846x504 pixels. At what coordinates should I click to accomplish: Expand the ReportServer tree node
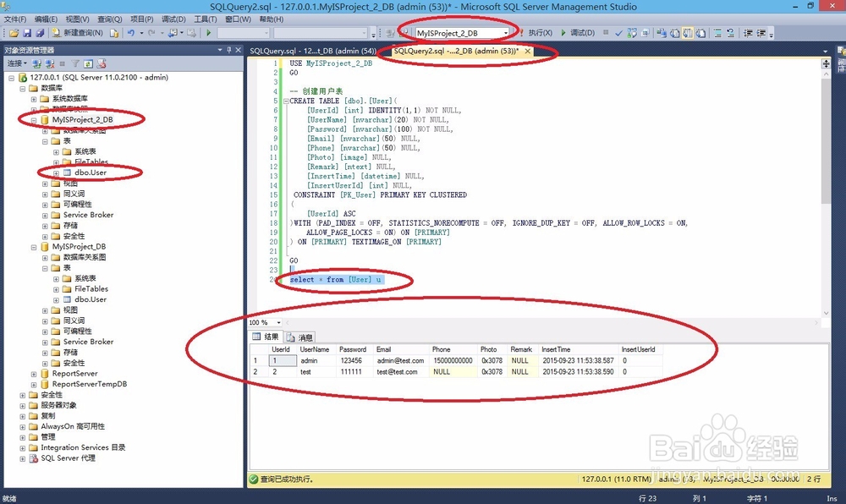(x=34, y=374)
